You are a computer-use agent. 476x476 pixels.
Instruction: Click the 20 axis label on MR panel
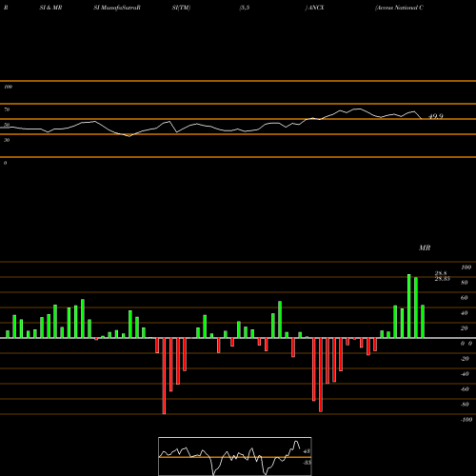point(465,328)
